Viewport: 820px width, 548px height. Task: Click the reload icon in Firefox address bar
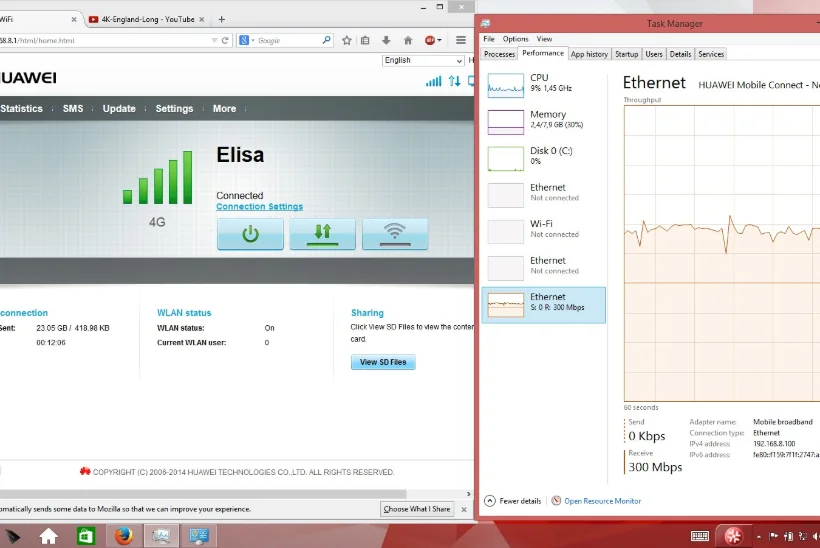tap(225, 40)
